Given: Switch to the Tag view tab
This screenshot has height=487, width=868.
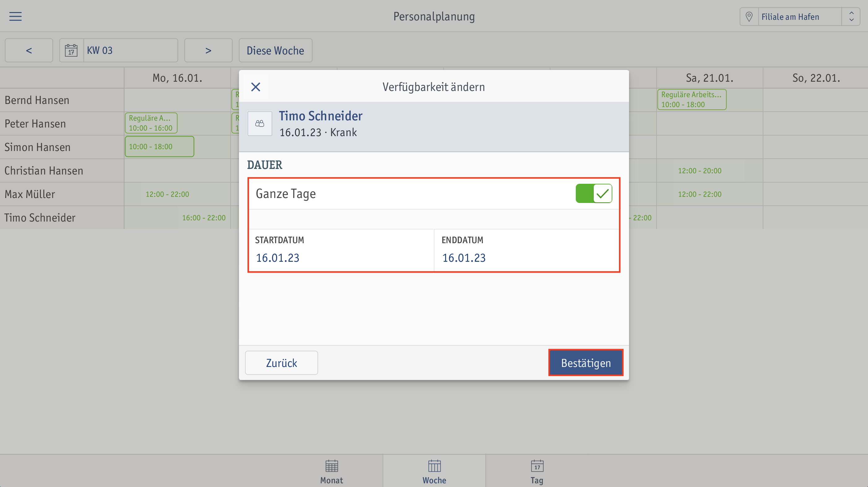Looking at the screenshot, I should pyautogui.click(x=537, y=472).
